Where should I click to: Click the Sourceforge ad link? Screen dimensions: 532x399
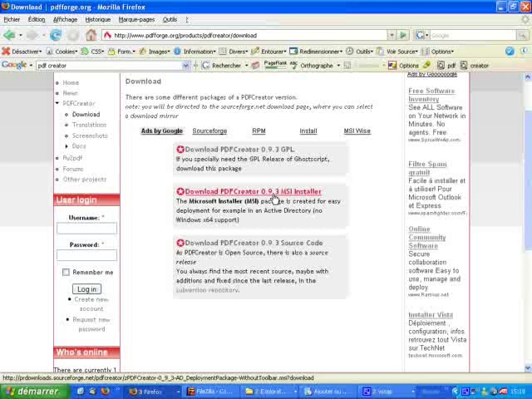point(209,131)
